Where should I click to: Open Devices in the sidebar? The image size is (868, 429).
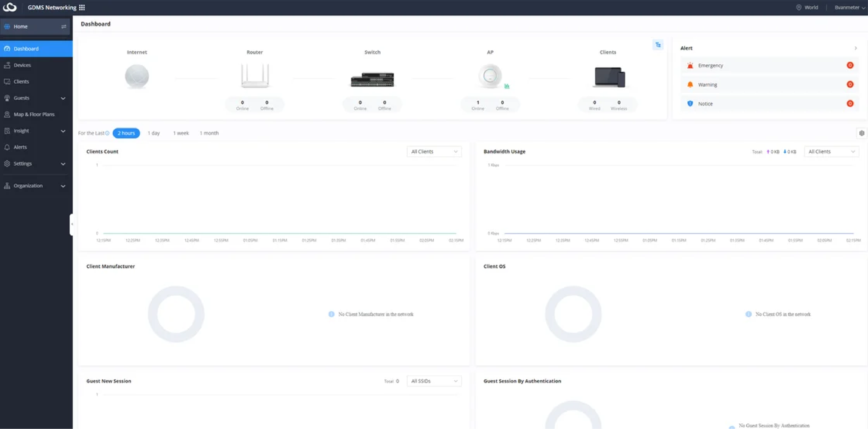(x=22, y=65)
